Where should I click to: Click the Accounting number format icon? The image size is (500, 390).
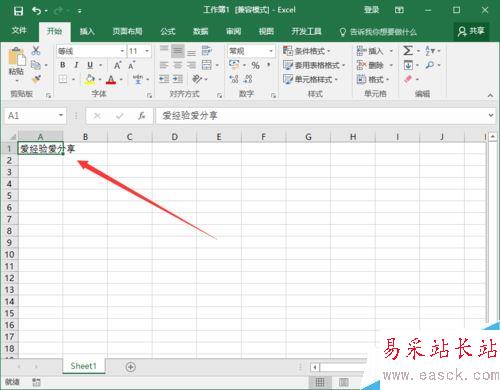tap(234, 65)
